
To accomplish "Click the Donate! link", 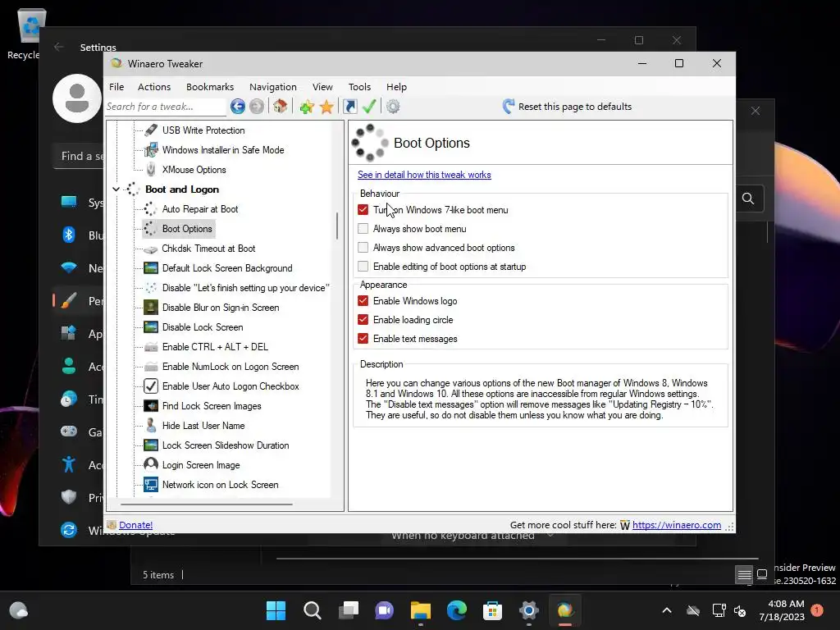I will pos(135,525).
